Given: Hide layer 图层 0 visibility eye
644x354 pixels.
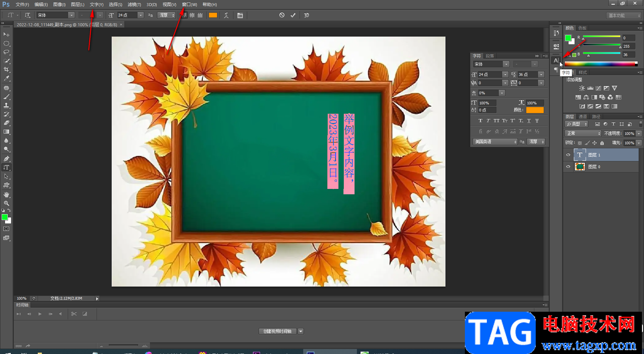Looking at the screenshot, I should pyautogui.click(x=568, y=166).
